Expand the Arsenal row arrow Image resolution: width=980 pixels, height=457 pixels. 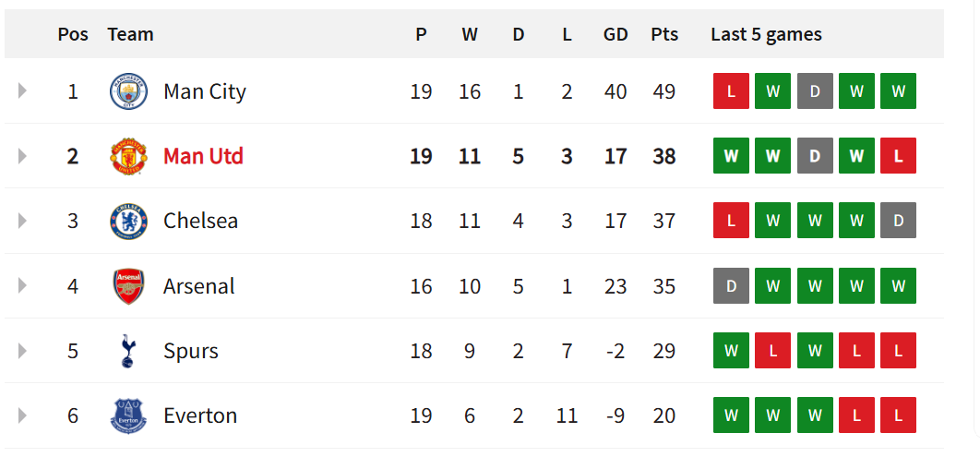coord(22,286)
